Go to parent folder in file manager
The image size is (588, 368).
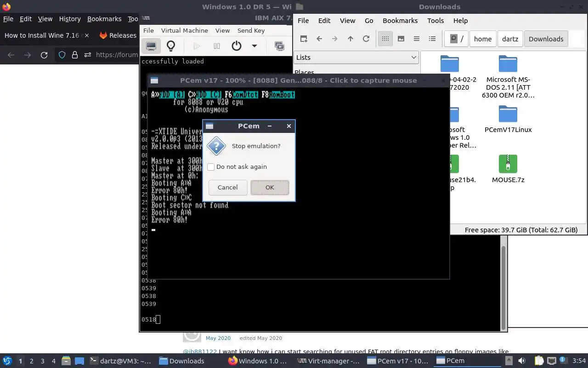[x=351, y=39]
